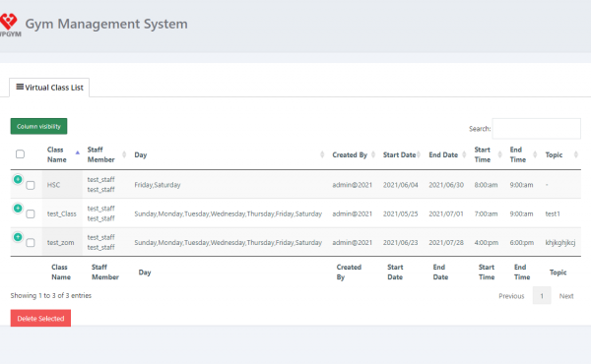The image size is (591, 364).
Task: Expand the test_Class row green plus icon
Action: click(x=18, y=209)
